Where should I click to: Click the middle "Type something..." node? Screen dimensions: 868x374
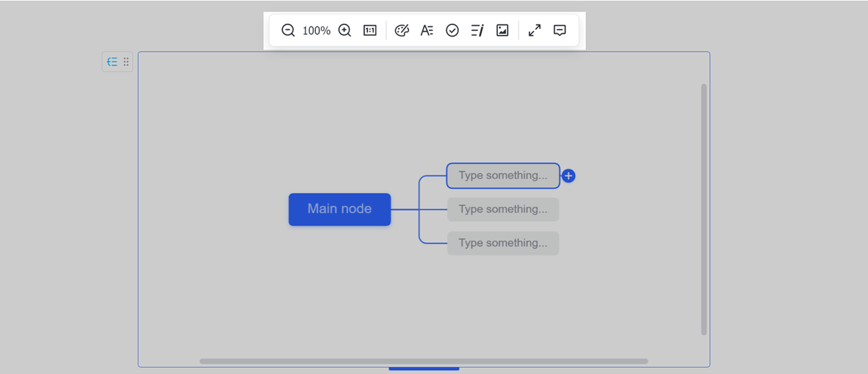(502, 209)
